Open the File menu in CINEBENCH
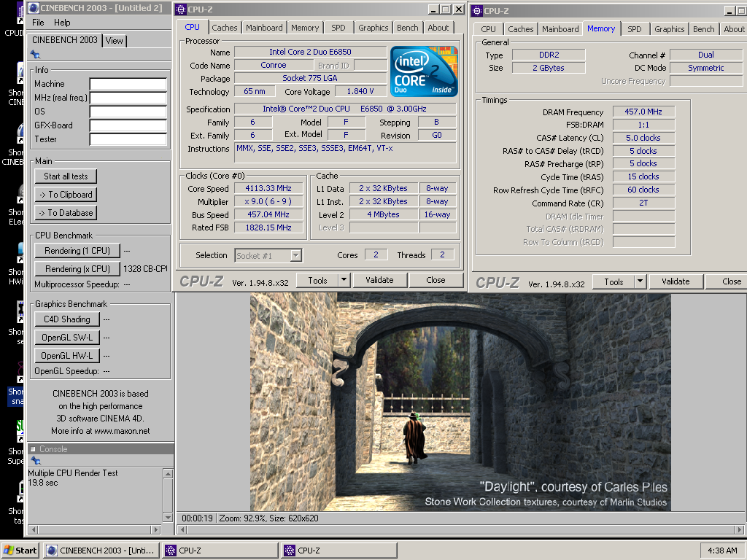 tap(38, 23)
